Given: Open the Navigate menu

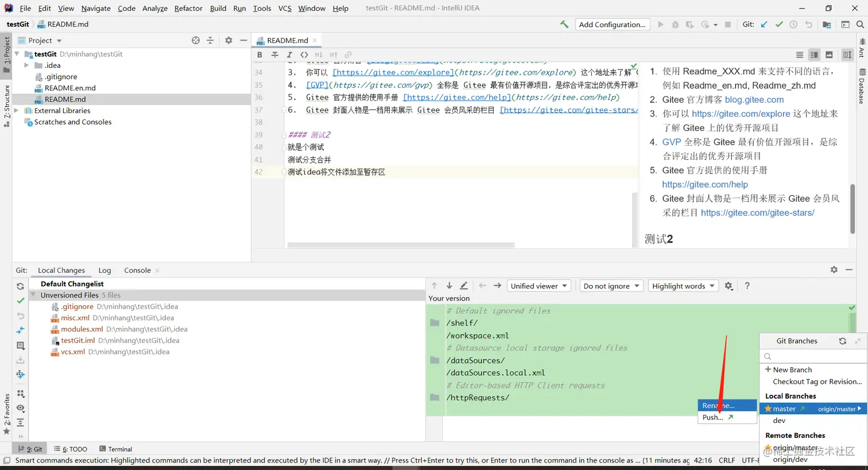Looking at the screenshot, I should tap(96, 8).
